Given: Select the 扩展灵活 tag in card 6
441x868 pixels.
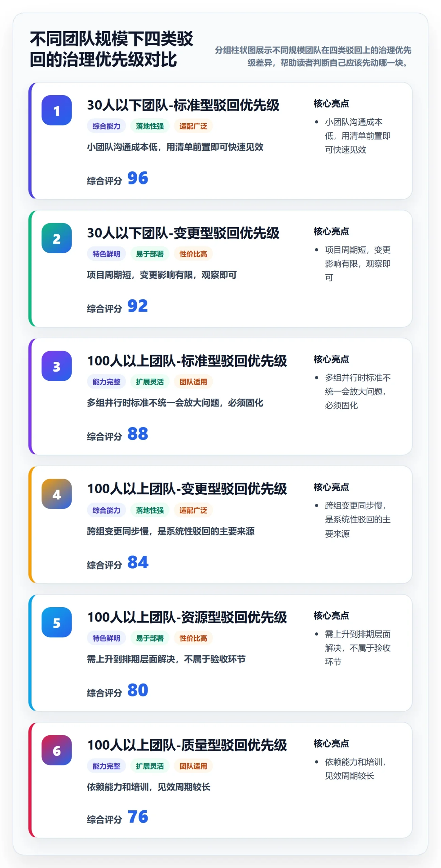Looking at the screenshot, I should [x=150, y=766].
